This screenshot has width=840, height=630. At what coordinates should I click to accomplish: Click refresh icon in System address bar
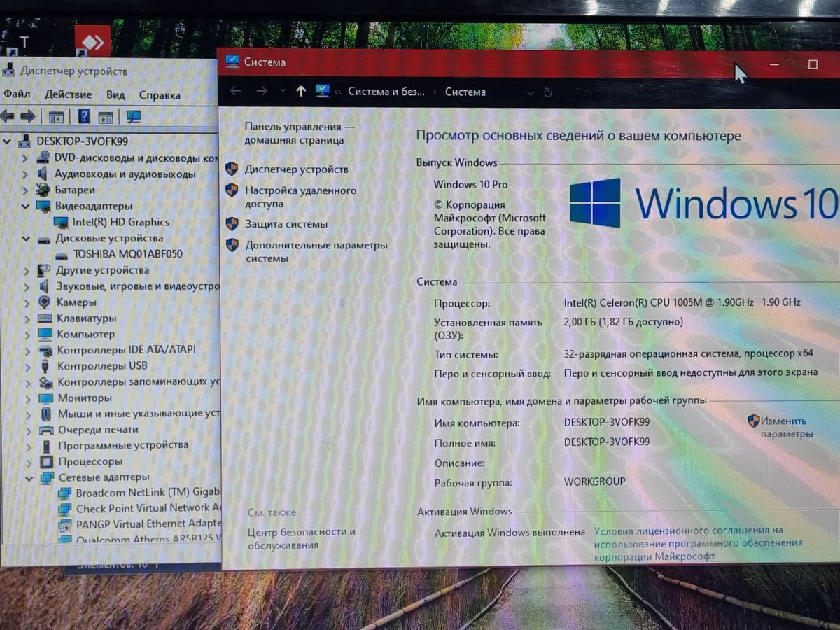click(547, 92)
